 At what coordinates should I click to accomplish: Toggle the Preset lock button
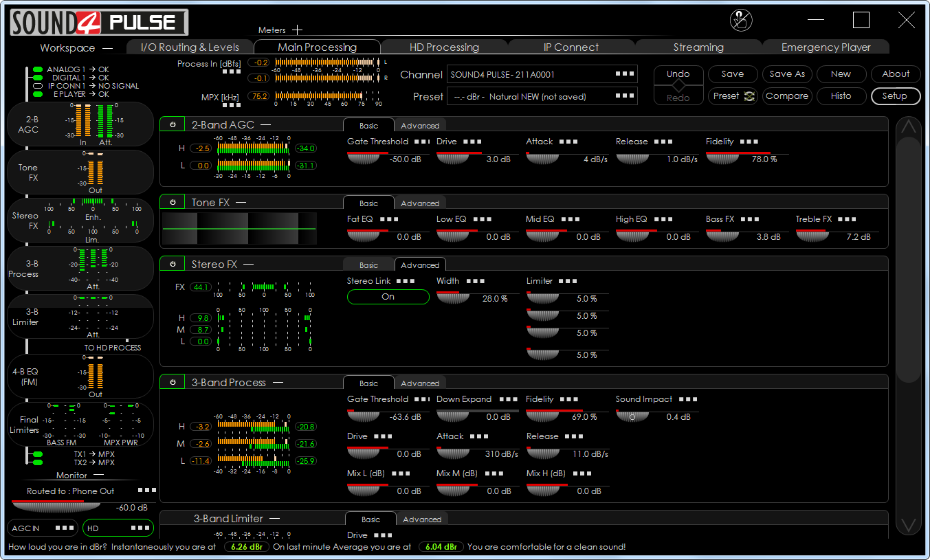[x=733, y=96]
